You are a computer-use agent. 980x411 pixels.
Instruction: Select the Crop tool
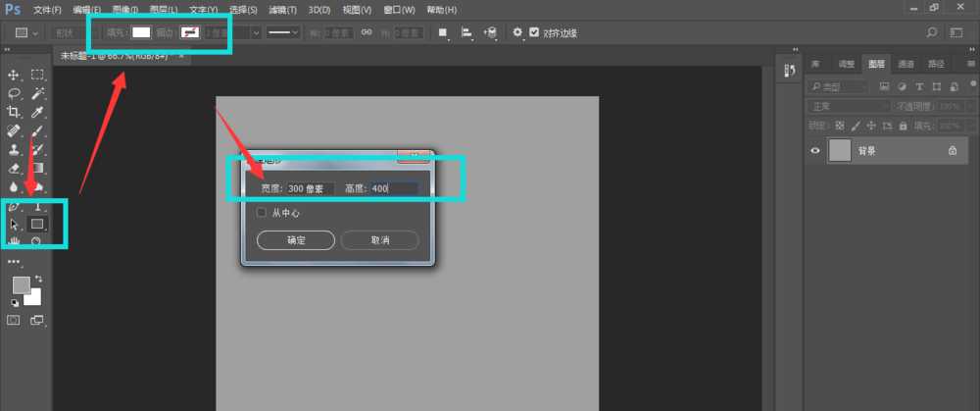(15, 113)
